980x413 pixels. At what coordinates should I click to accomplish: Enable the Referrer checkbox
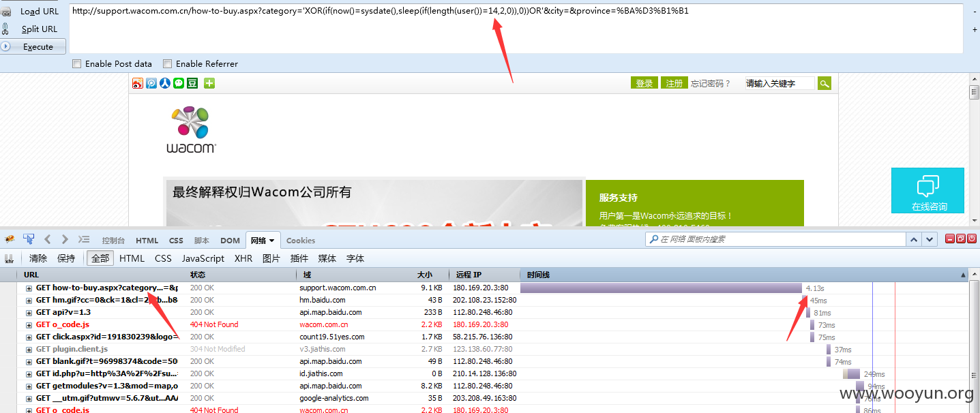(168, 63)
